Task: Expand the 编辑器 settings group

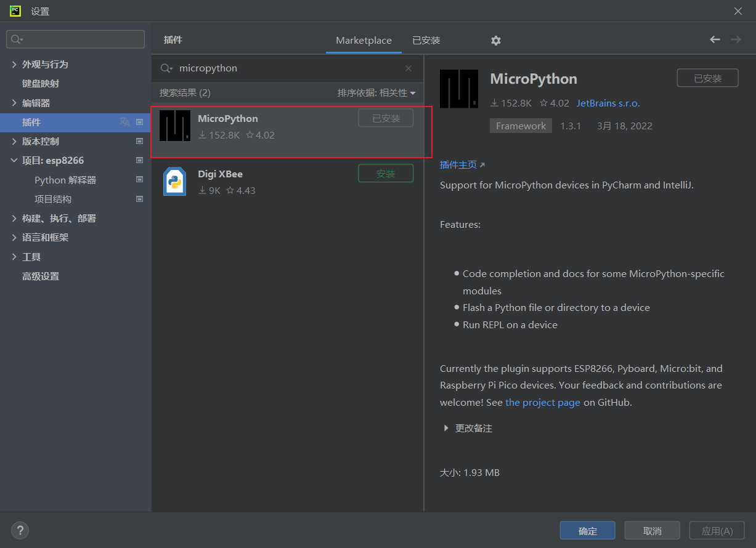Action: tap(14, 103)
